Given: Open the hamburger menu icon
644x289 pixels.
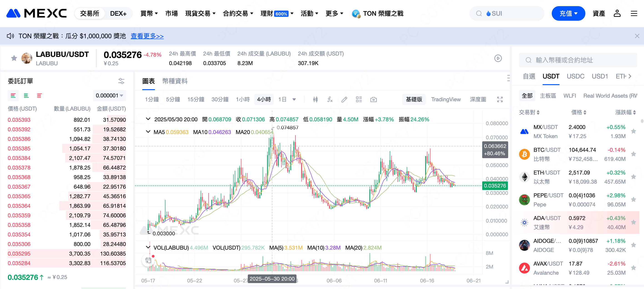Looking at the screenshot, I should (x=634, y=13).
